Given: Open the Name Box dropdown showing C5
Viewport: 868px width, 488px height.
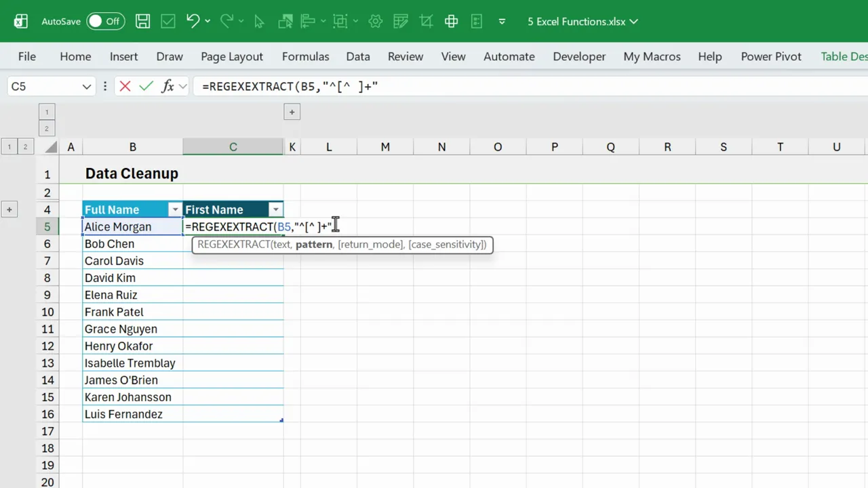Looking at the screenshot, I should tap(86, 86).
